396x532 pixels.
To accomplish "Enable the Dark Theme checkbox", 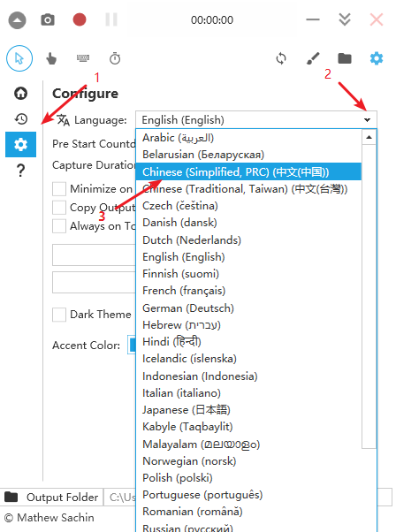I will pyautogui.click(x=59, y=315).
